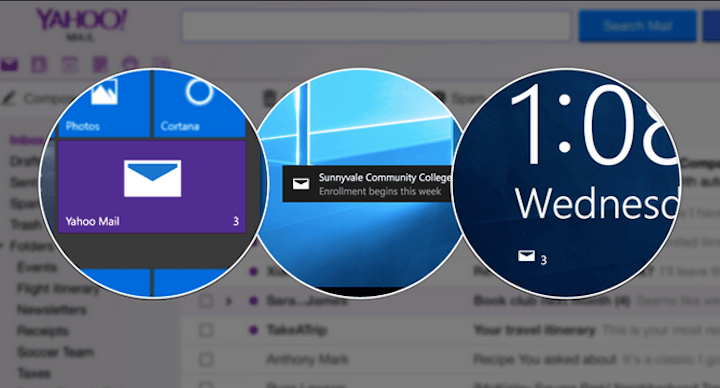Open the Notepad icon in Yahoo toolbar
The width and height of the screenshot is (720, 388).
(100, 65)
